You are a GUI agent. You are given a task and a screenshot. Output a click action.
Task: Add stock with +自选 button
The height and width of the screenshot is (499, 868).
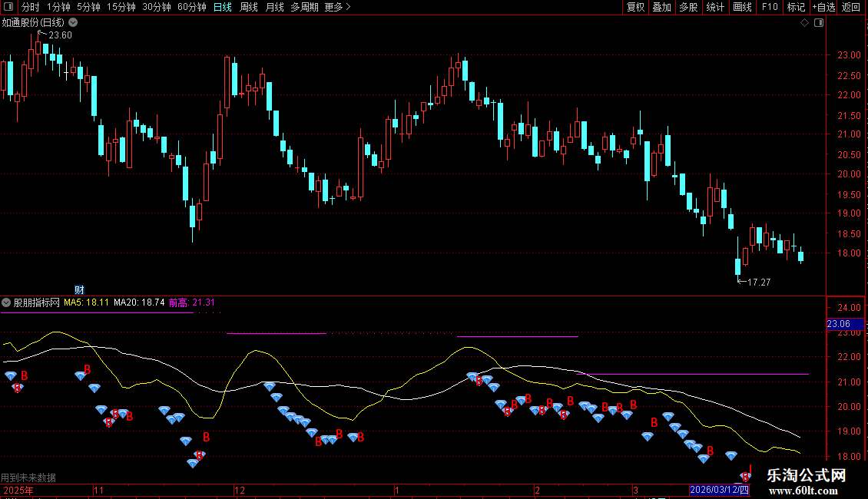(x=823, y=7)
